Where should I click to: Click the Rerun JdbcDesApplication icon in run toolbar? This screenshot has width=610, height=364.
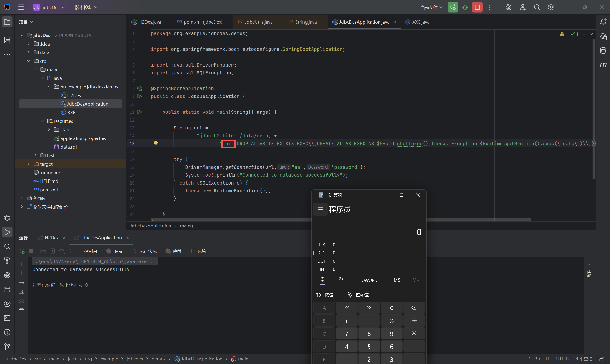(22, 251)
